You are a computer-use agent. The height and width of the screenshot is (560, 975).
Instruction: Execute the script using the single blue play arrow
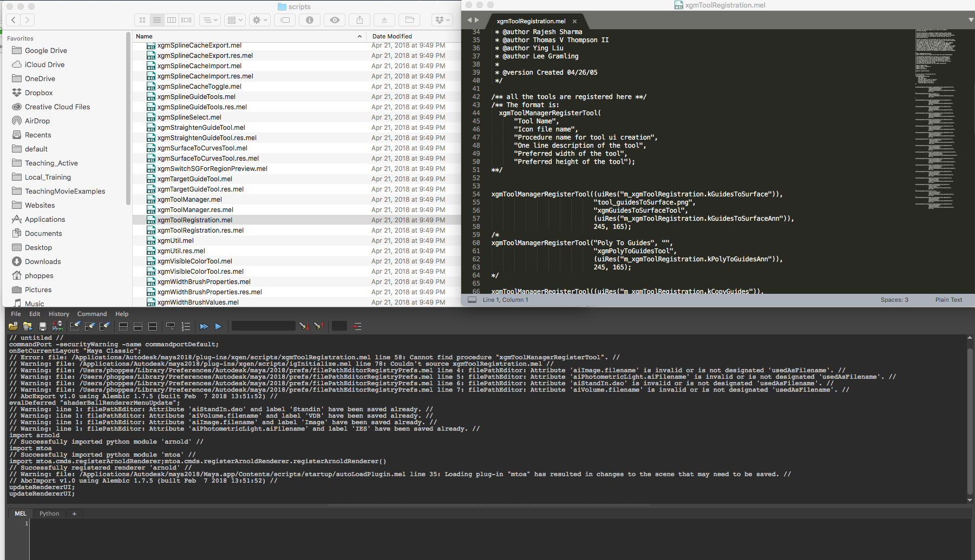coord(219,326)
